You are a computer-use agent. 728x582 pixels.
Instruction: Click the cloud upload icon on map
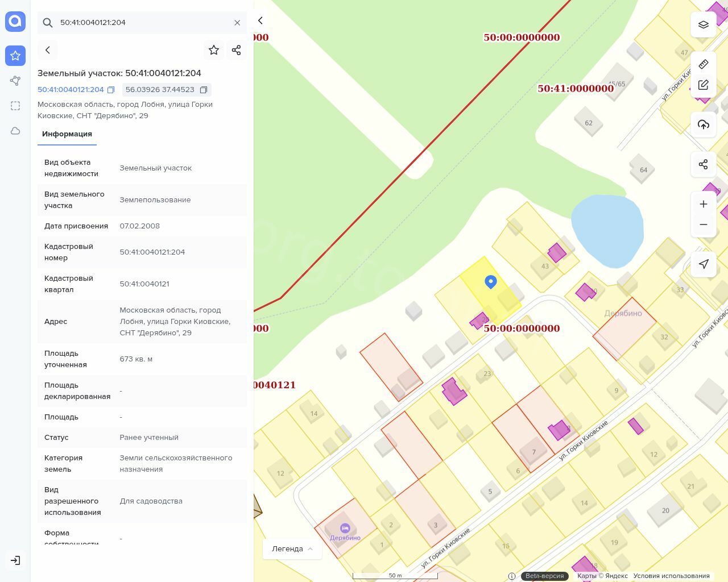[x=703, y=124]
